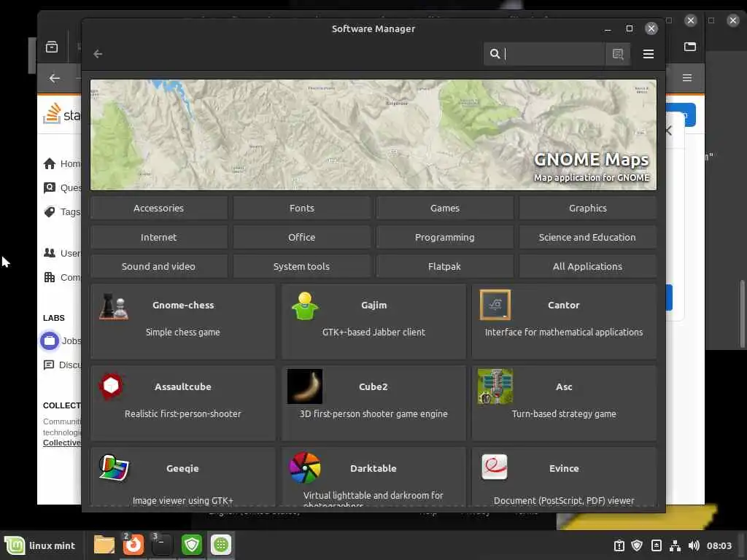
Task: Select 'Realistic first-person-shooter' text
Action: [x=183, y=414]
